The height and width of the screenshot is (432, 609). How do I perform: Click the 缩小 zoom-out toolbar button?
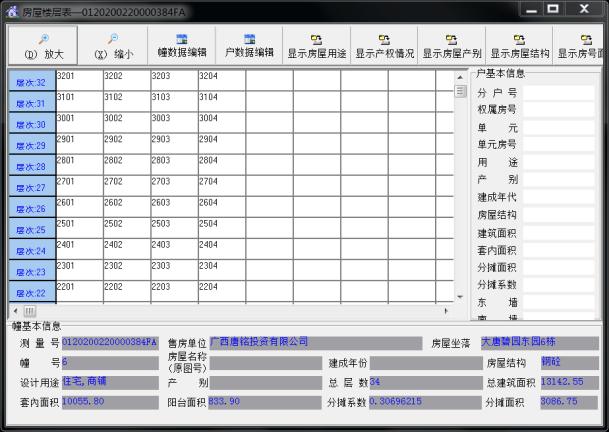[x=113, y=45]
